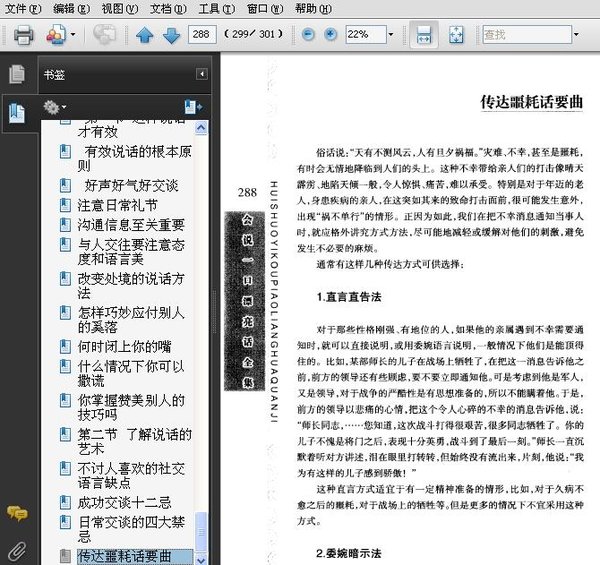Click the page number input field
This screenshot has width=600, height=565.
click(x=203, y=35)
